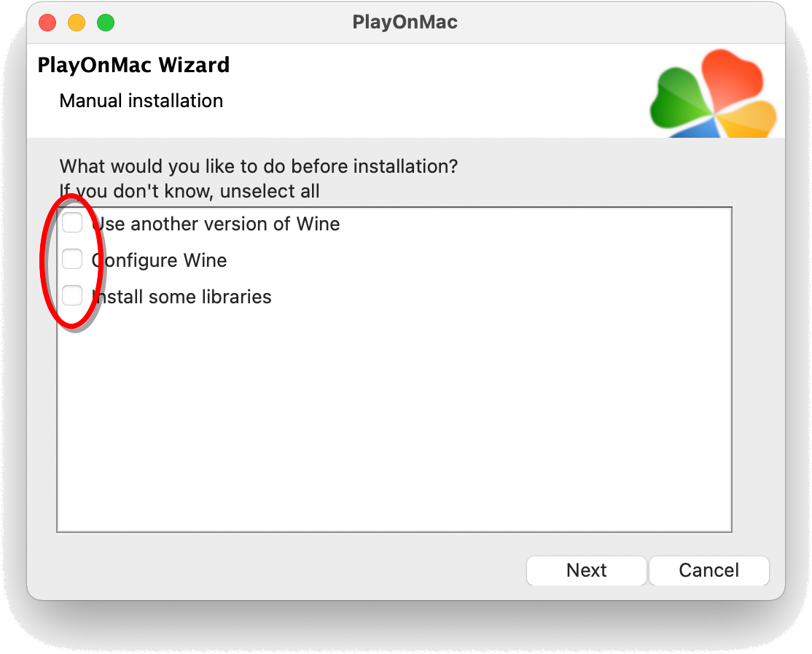
Task: Click the 'PlayOnMac Wizard' heading
Action: (x=133, y=65)
